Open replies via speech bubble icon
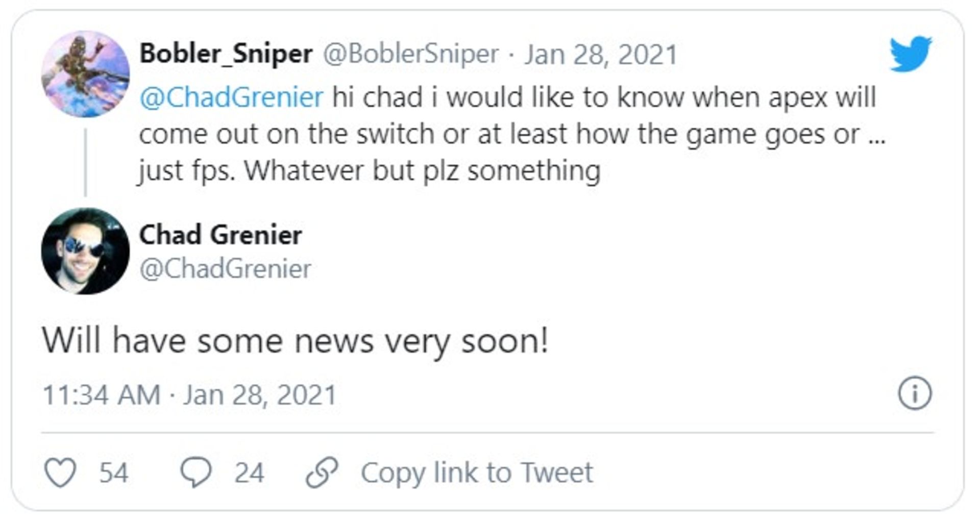 (196, 472)
